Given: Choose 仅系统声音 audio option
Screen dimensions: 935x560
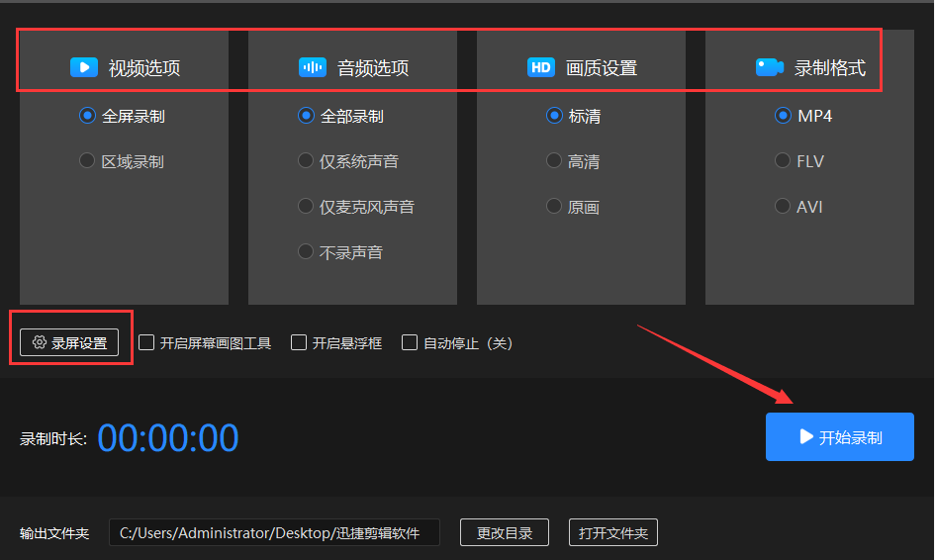Looking at the screenshot, I should coord(306,160).
